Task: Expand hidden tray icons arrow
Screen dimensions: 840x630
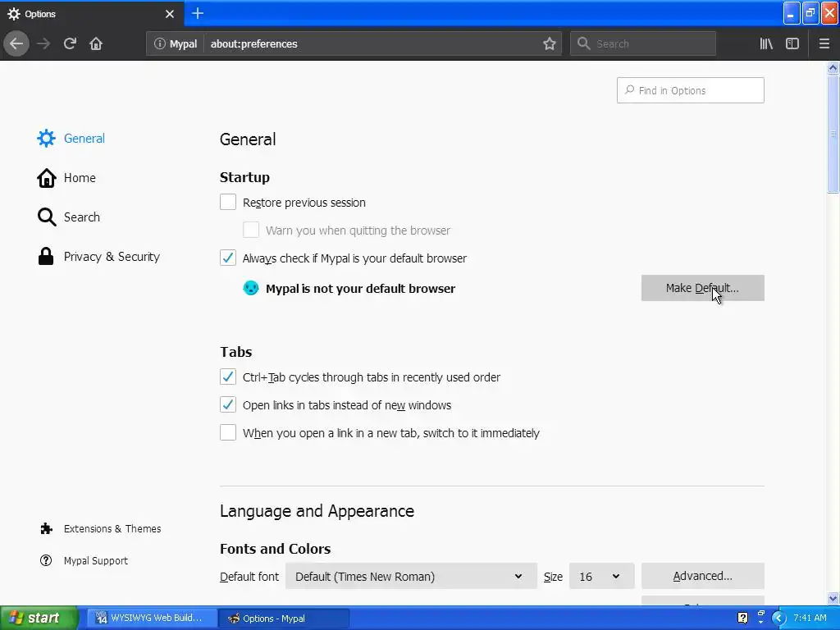Action: click(x=778, y=619)
